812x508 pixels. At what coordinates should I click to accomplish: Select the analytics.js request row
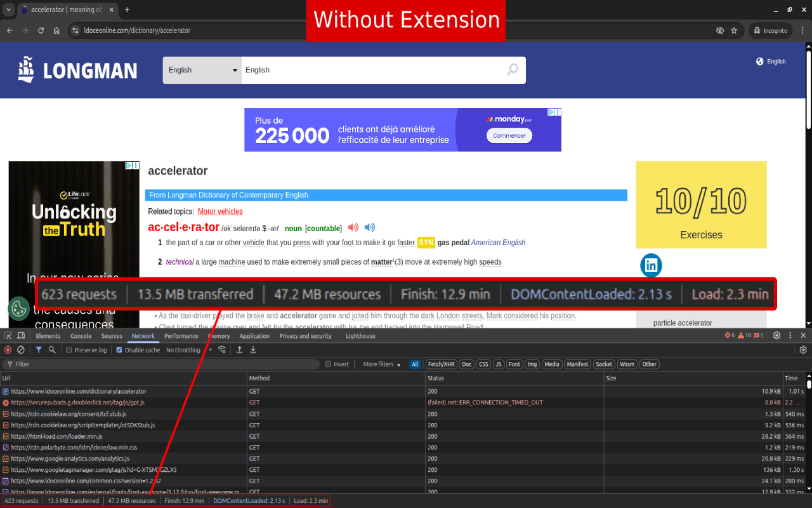[x=403, y=458]
